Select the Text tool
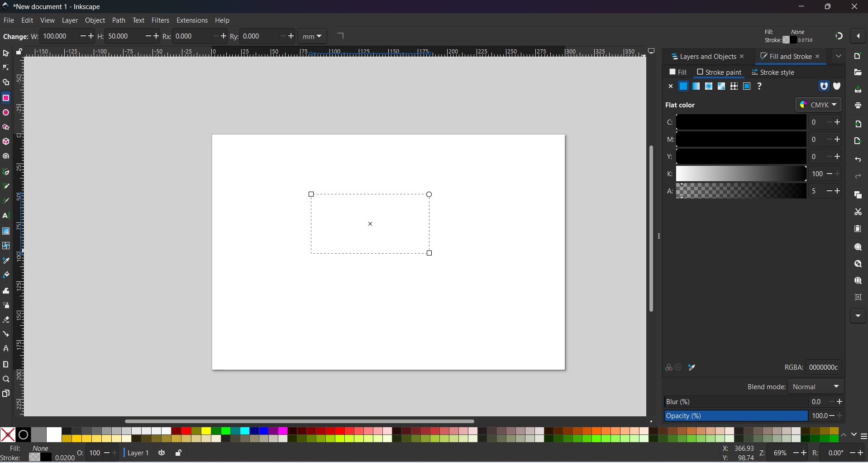Screen dimensions: 868x463 click(6, 216)
